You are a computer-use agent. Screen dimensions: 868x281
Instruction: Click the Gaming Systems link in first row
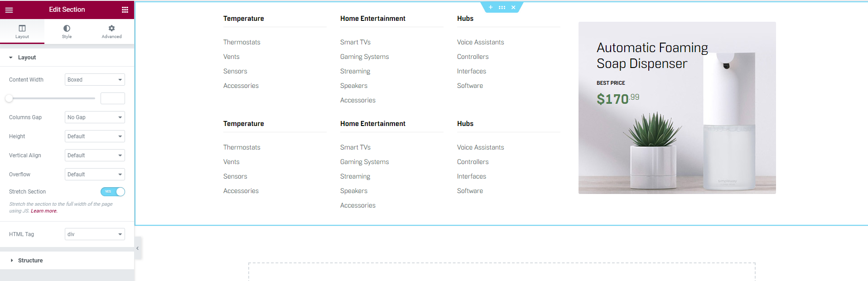(x=364, y=57)
